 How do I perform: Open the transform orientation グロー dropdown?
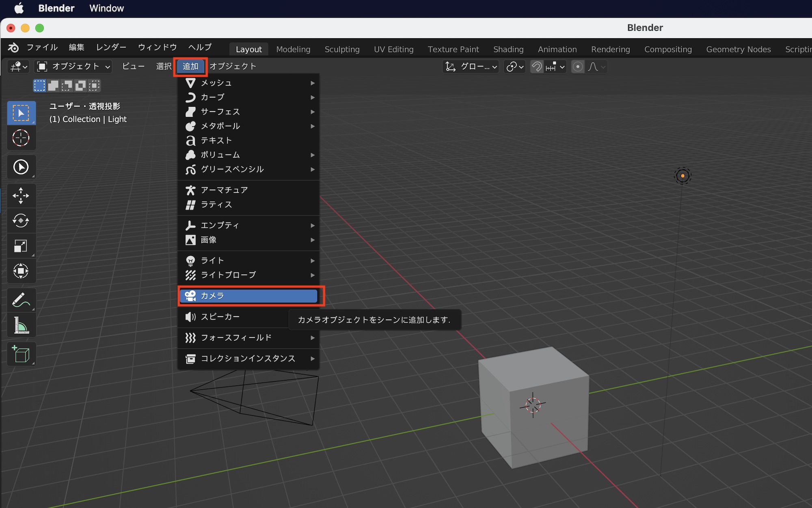pyautogui.click(x=471, y=67)
